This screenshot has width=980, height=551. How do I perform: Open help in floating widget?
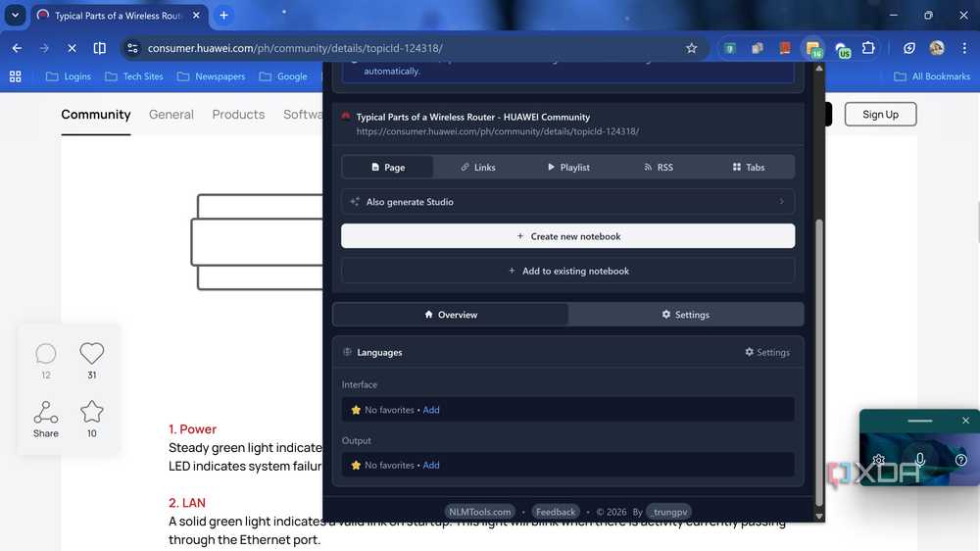point(961,460)
